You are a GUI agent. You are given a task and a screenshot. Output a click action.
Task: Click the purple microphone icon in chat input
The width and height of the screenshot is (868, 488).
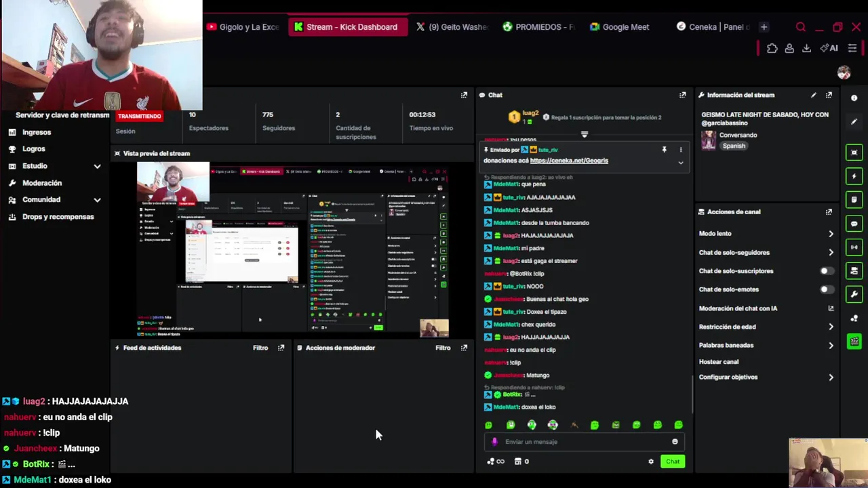(494, 442)
